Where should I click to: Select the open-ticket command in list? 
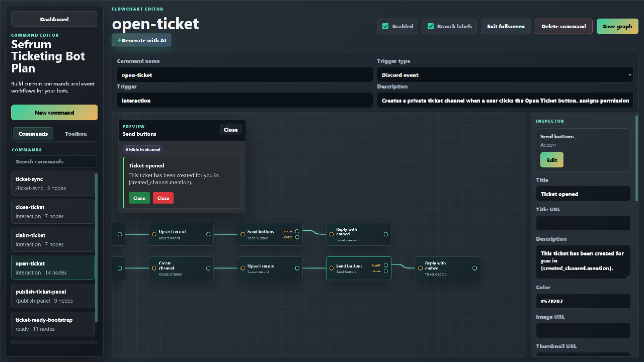pos(53,267)
